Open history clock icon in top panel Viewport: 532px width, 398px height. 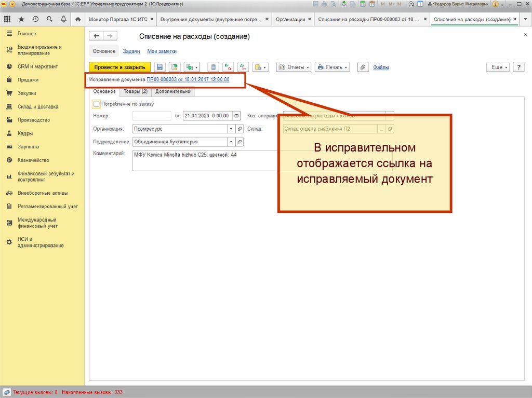(x=35, y=19)
